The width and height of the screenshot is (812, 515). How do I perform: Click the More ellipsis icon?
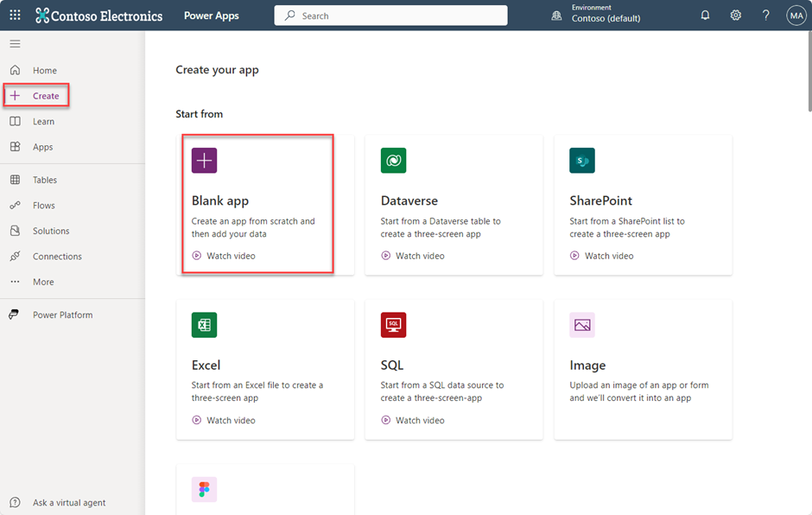pyautogui.click(x=15, y=282)
